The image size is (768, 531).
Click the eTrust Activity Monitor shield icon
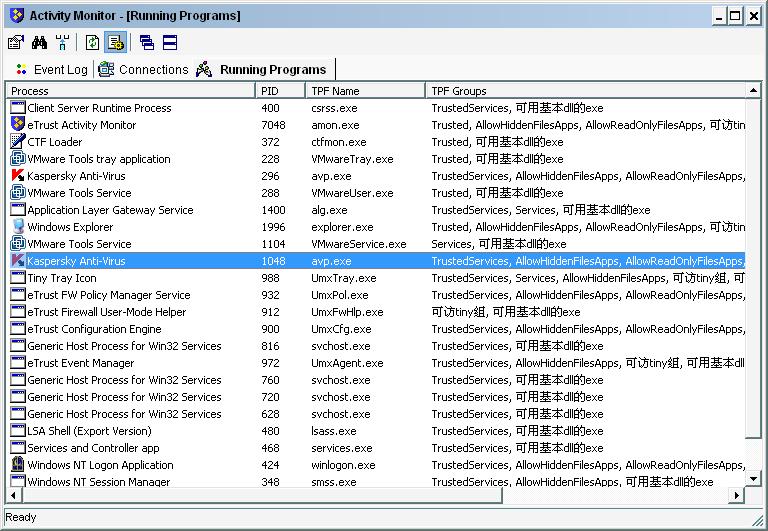(x=18, y=124)
